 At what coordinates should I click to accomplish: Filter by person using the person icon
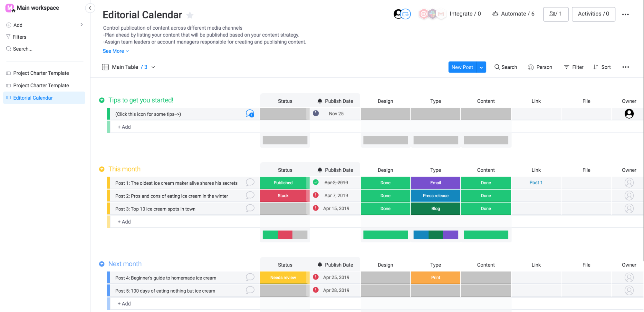[531, 67]
